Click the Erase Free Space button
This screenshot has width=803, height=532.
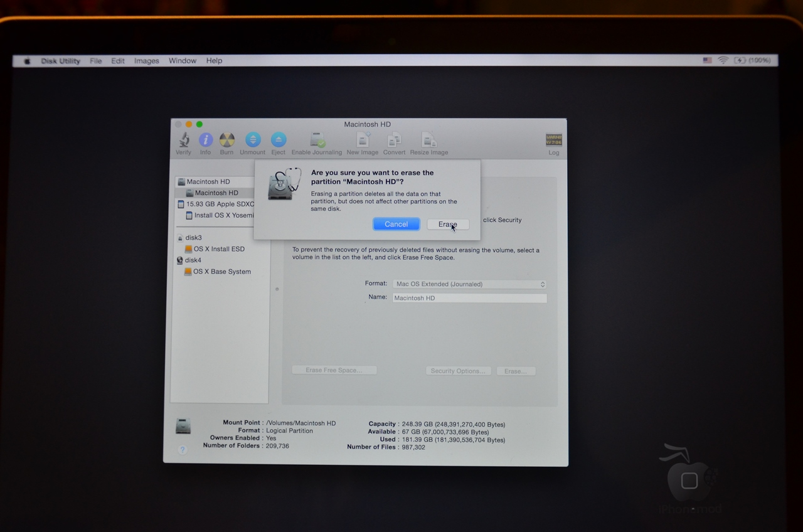(x=334, y=370)
